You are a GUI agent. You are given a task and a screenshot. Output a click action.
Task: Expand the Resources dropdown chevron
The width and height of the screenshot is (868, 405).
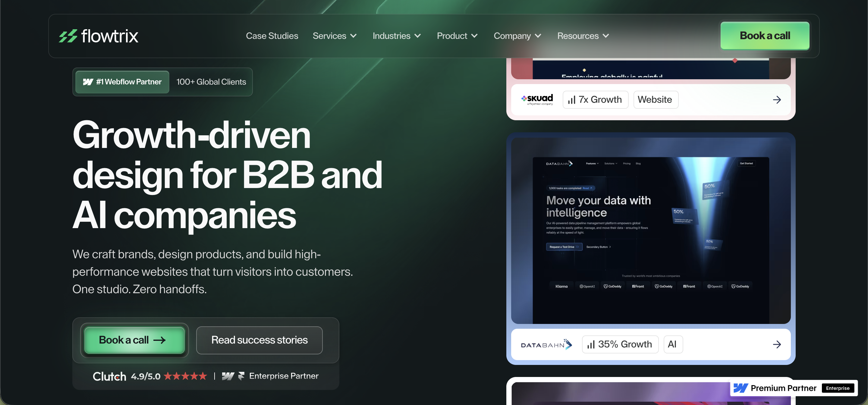[606, 36]
